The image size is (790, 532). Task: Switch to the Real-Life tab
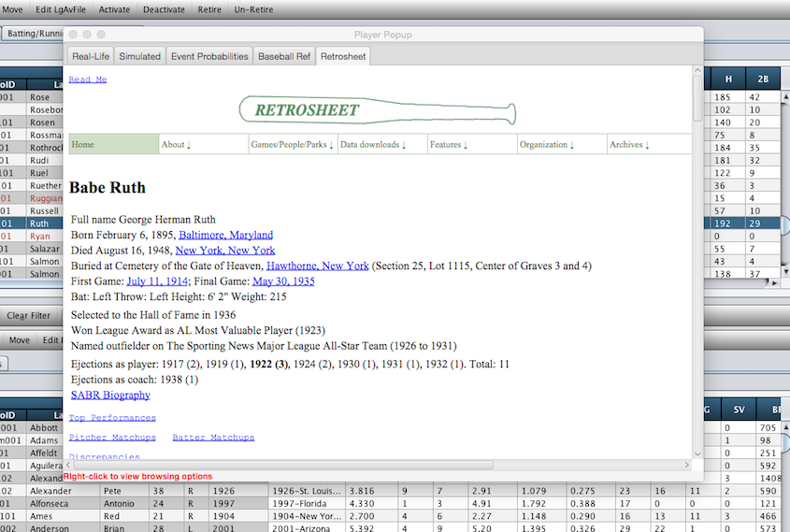[x=91, y=56]
